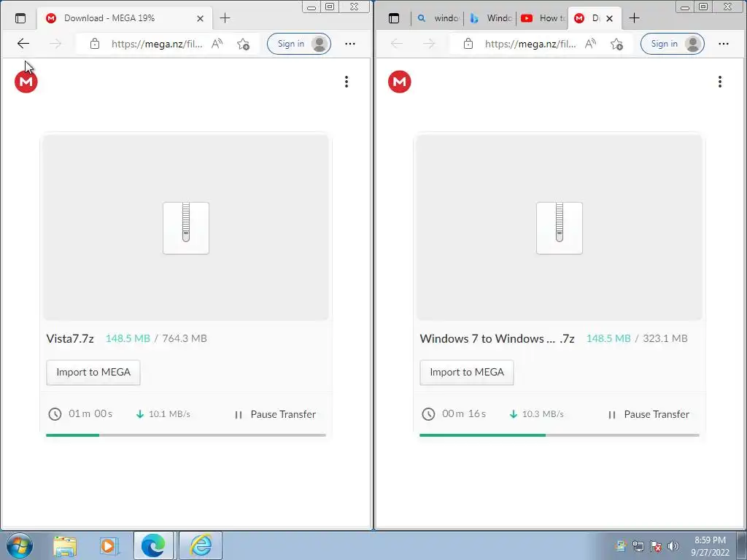Screen dimensions: 747x560
Task: Click the 10.3 MB/s download speed indicator
Action: [537, 414]
